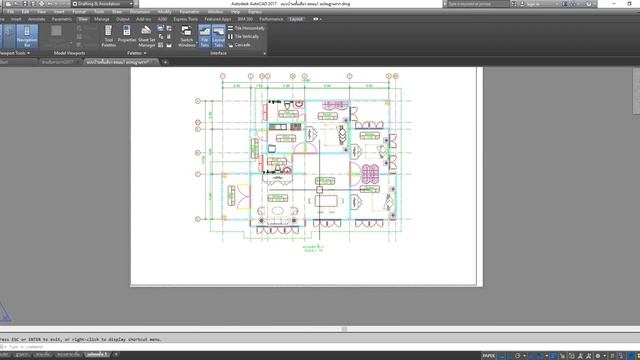
Task: Add a new layout with the plus button
Action: (x=116, y=355)
